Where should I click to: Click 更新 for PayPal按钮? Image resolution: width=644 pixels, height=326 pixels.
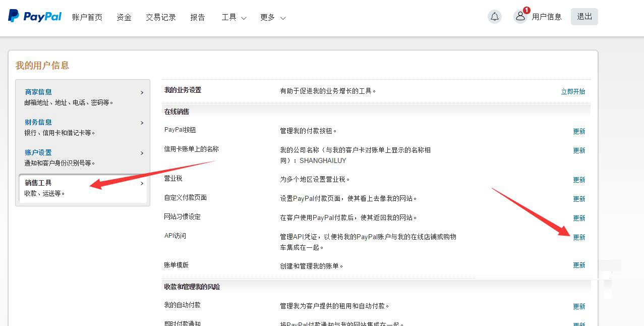[579, 131]
